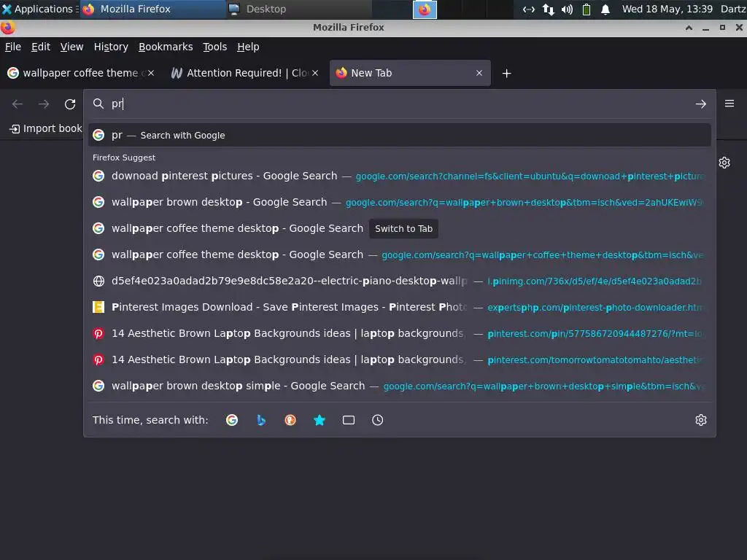Search history with the clock icon
This screenshot has height=560, width=747.
377,420
